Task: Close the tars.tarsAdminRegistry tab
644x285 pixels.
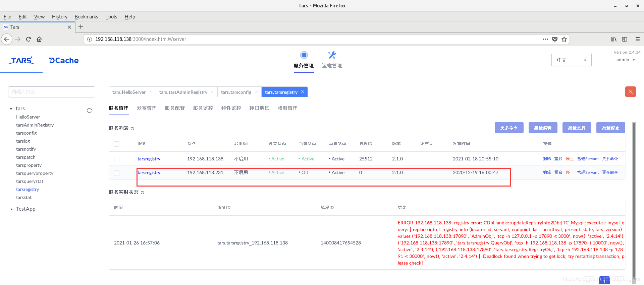Action: pos(212,92)
